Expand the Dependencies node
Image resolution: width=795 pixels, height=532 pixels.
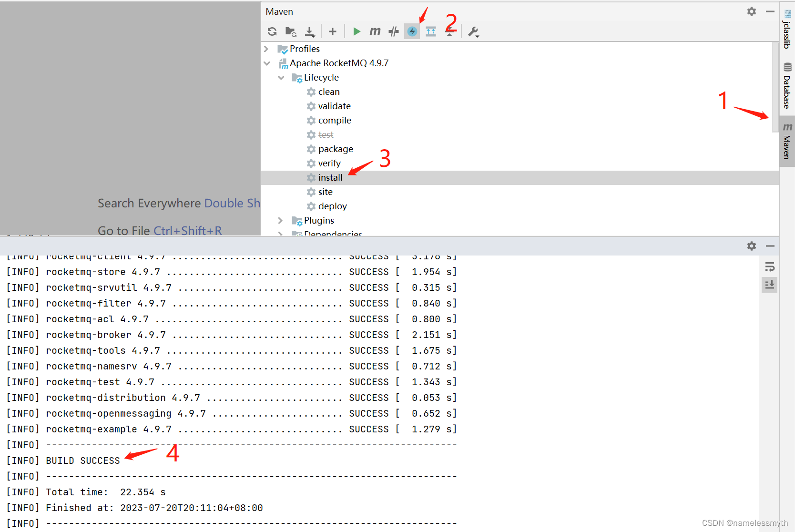point(281,234)
